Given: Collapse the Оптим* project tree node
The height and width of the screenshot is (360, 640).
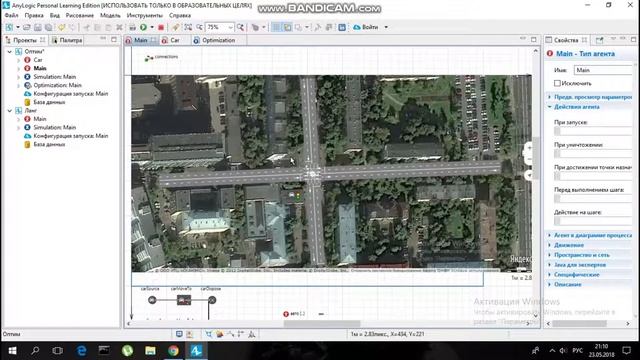Looking at the screenshot, I should (x=9, y=52).
